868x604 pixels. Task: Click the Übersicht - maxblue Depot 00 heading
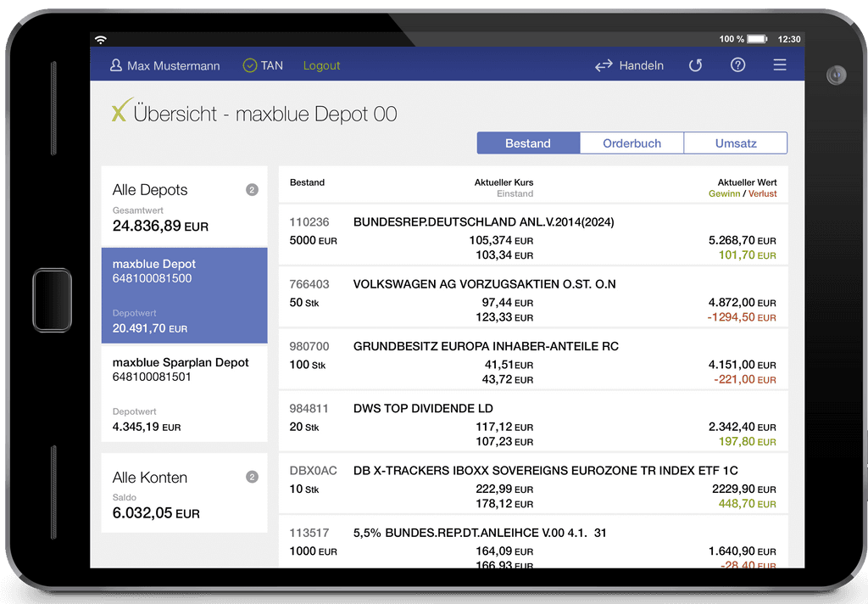pyautogui.click(x=265, y=114)
